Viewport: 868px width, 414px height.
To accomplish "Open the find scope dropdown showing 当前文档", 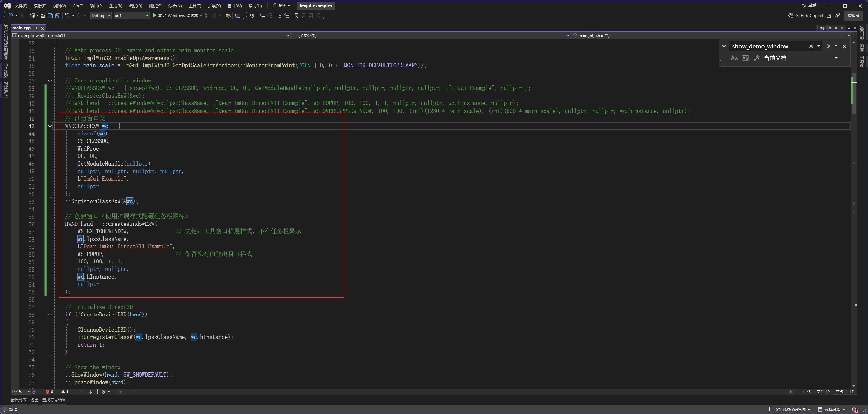I will click(x=801, y=58).
